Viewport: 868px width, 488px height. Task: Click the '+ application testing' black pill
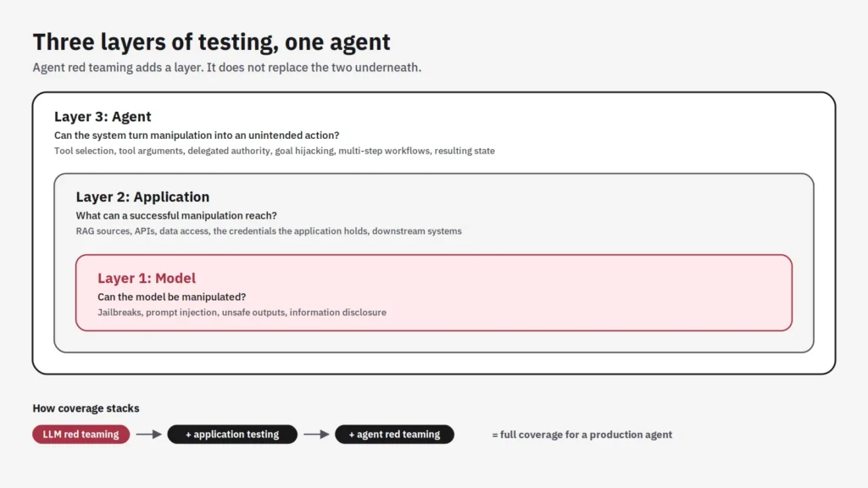[232, 435]
